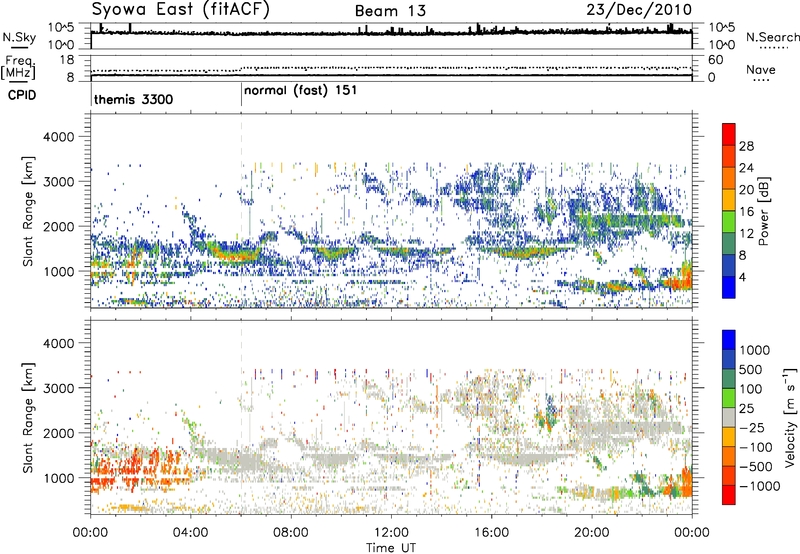800x554 pixels.
Task: Click the '20:00' time axis label
Action: [592, 533]
